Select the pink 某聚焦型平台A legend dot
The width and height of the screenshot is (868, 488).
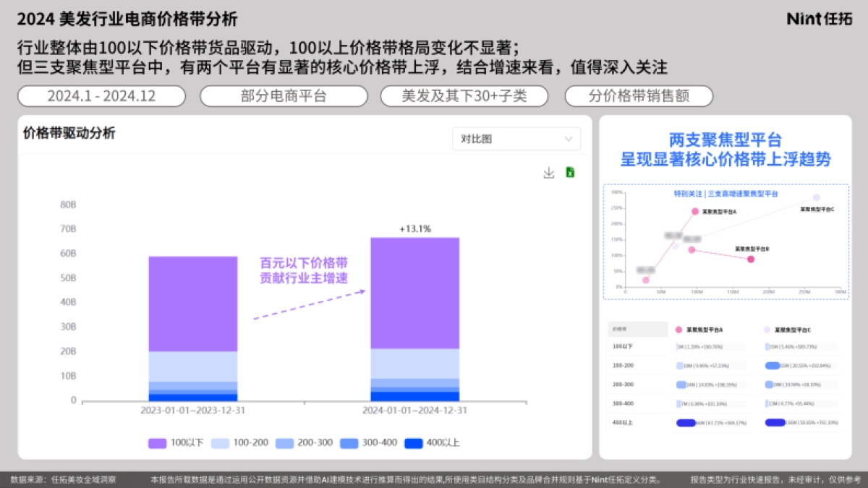[x=678, y=328]
